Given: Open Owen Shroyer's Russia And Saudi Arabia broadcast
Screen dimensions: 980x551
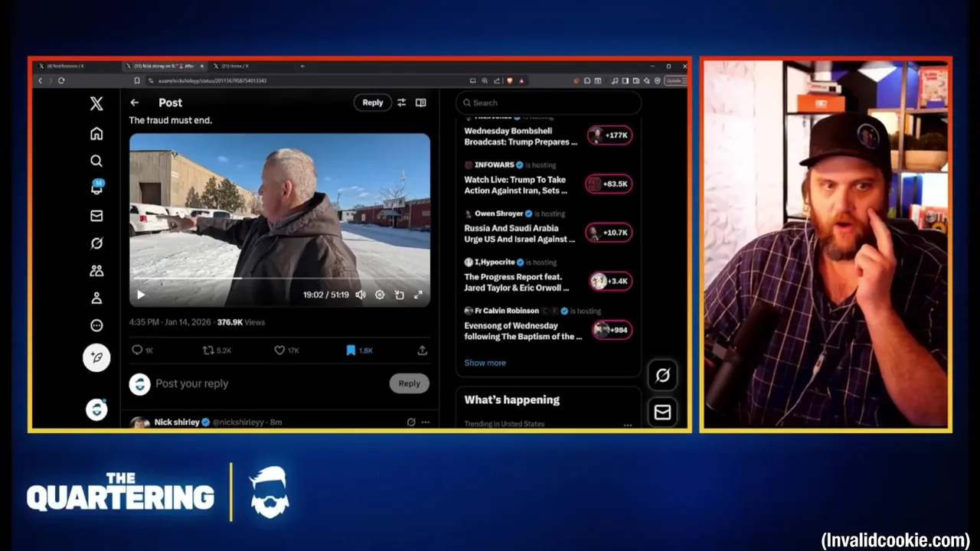Looking at the screenshot, I should (520, 233).
